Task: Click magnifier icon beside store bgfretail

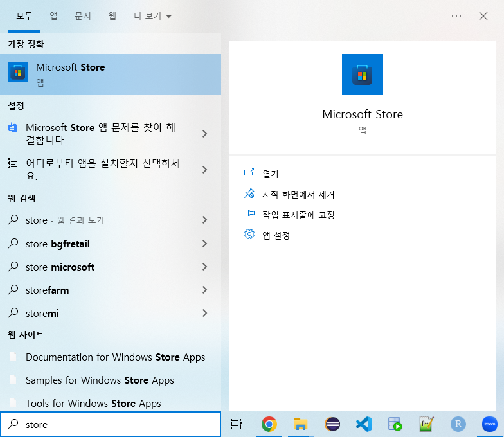Action: coord(13,243)
